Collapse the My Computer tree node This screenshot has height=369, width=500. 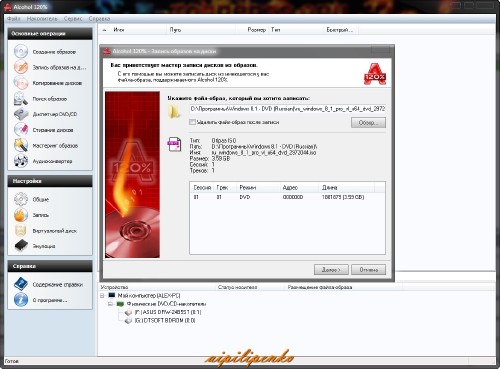[102, 296]
